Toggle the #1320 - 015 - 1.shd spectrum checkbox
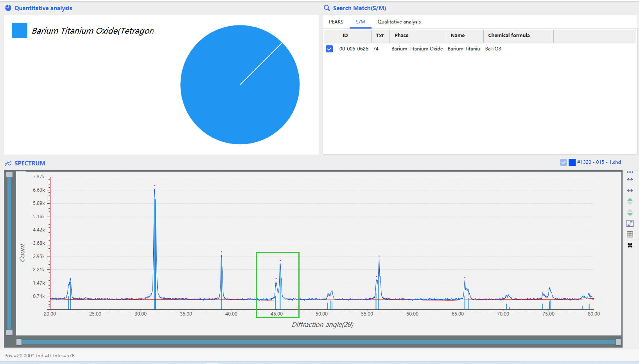 (x=564, y=162)
